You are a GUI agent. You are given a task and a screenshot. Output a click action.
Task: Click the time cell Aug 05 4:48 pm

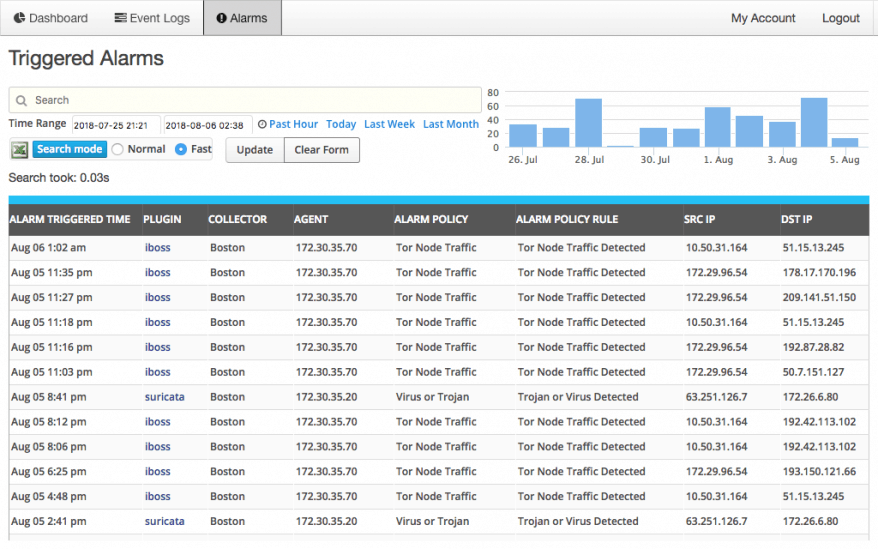[x=49, y=496]
